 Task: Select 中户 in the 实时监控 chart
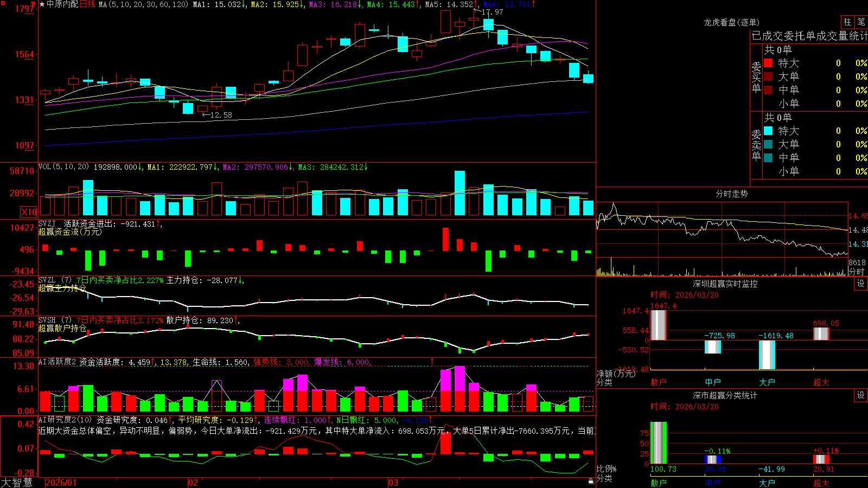(x=713, y=382)
